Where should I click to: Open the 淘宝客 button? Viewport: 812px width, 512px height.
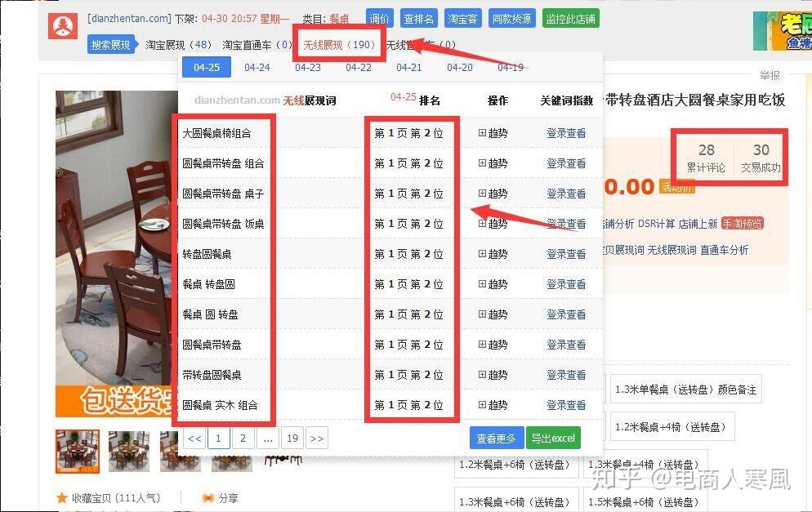(462, 19)
